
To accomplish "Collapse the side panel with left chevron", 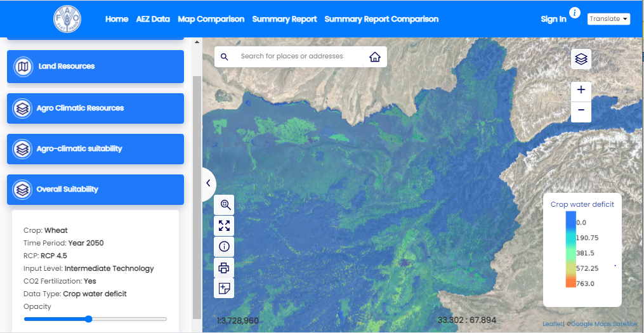I will pyautogui.click(x=208, y=183).
